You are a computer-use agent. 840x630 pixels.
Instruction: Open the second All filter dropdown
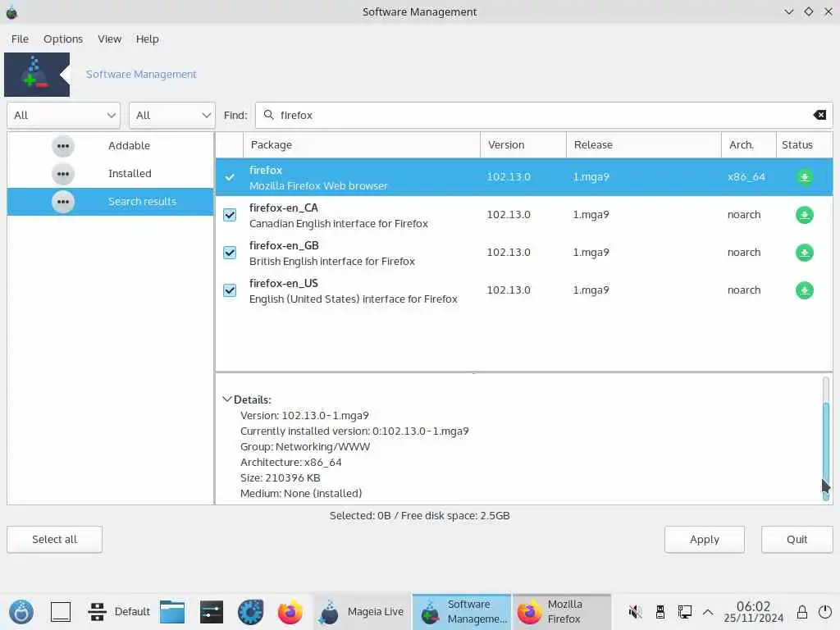(x=172, y=115)
